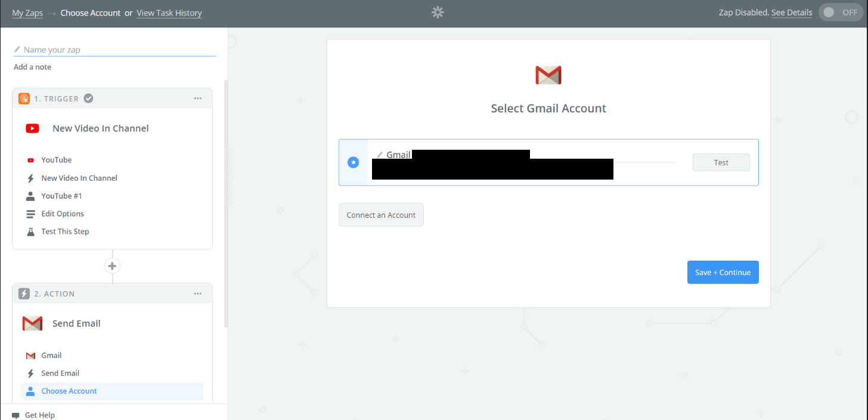868x420 pixels.
Task: Click the 1. TRIGGER header label
Action: 56,98
